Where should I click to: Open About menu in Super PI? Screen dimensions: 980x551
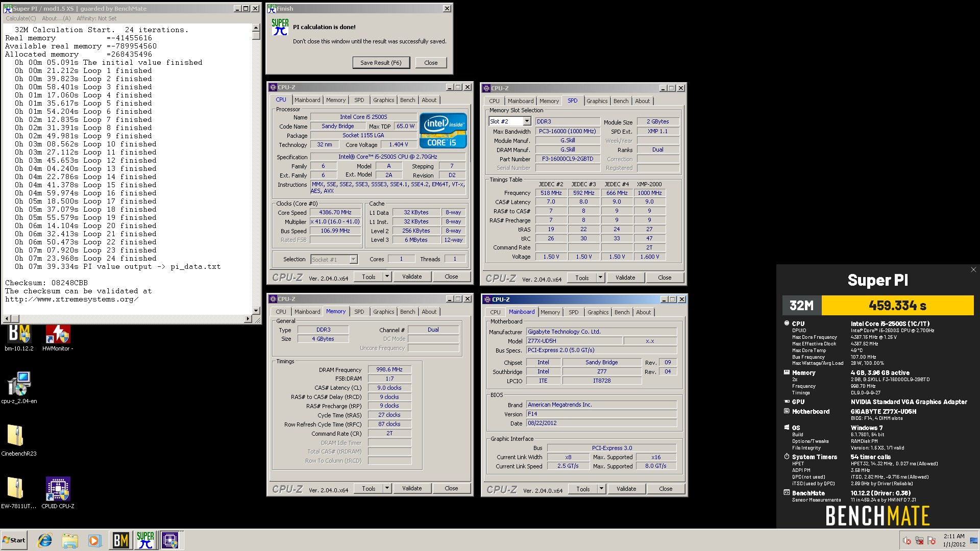[x=56, y=18]
